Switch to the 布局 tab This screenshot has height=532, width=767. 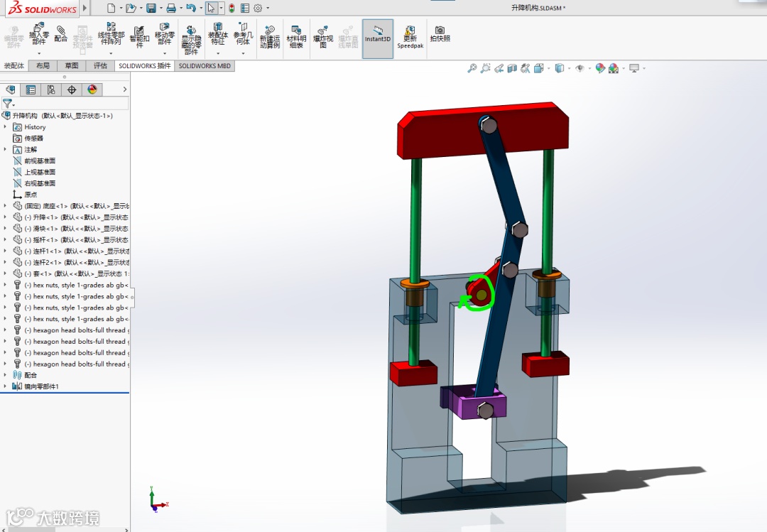point(43,65)
